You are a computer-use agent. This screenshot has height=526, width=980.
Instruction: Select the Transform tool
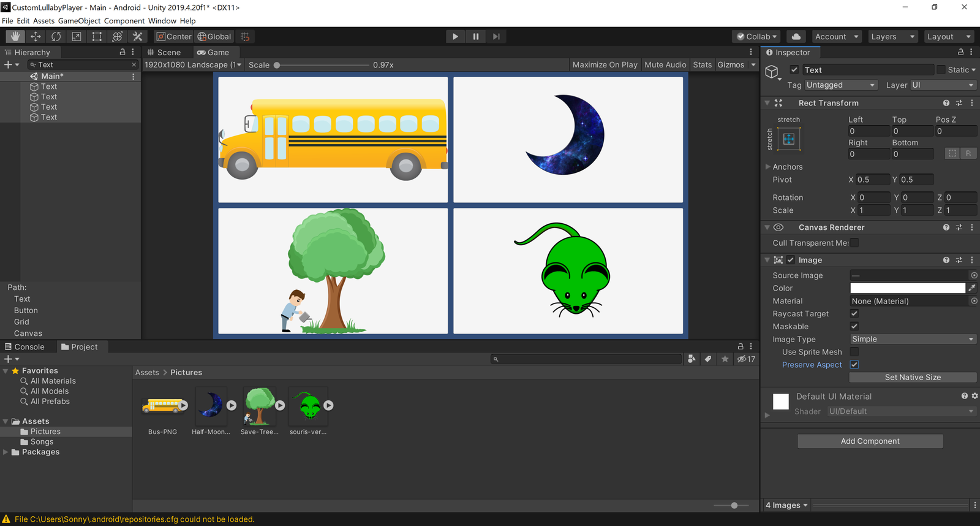click(x=117, y=37)
